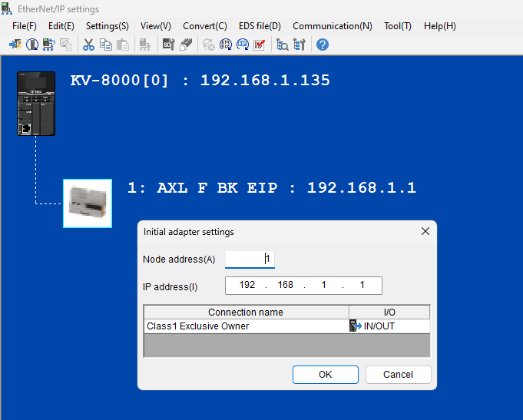
Task: Select the AXL F BK EIP adapter thumbnail
Action: 88,203
